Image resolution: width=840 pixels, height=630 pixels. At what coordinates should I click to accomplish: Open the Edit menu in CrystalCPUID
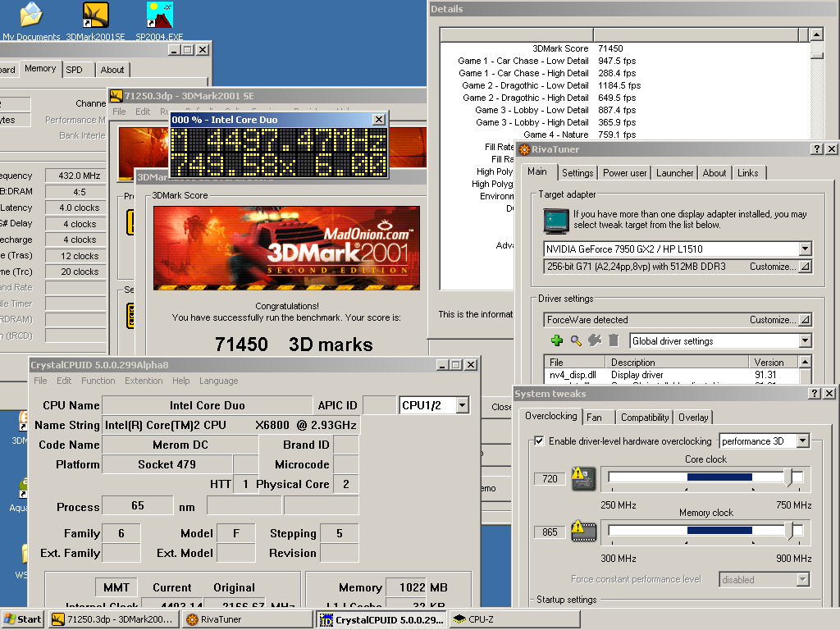(64, 381)
